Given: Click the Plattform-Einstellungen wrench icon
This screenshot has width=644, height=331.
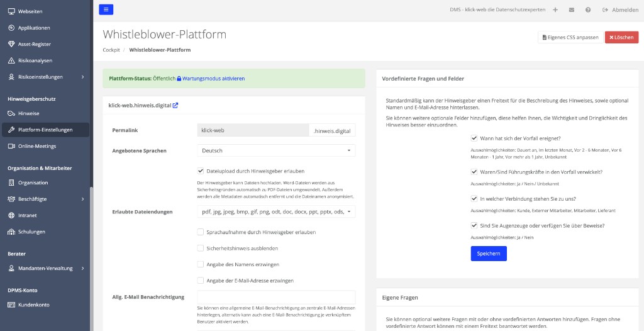Looking at the screenshot, I should click(x=11, y=130).
